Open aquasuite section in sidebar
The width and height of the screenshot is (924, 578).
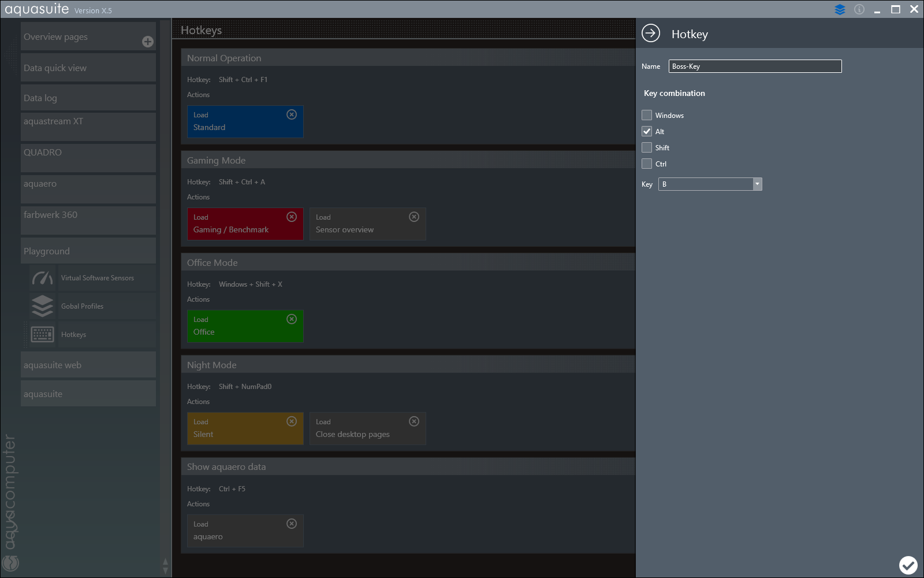[x=88, y=394]
